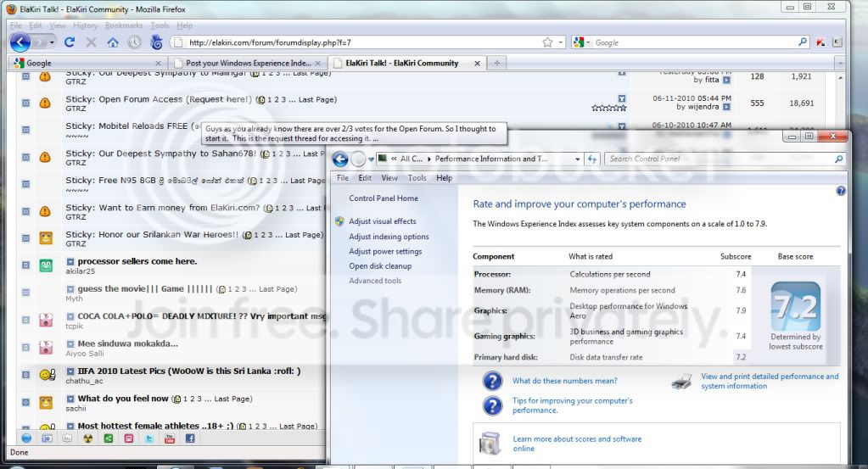Screen dimensions: 868x469
Task: Open Firefox File menu
Action: [x=16, y=25]
